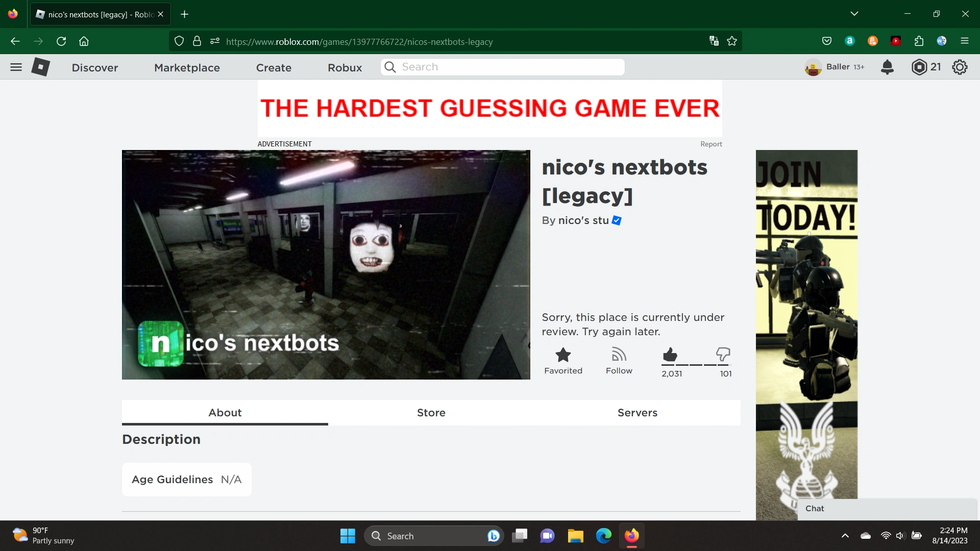Switch to the Store tab
The image size is (980, 551).
(x=431, y=413)
